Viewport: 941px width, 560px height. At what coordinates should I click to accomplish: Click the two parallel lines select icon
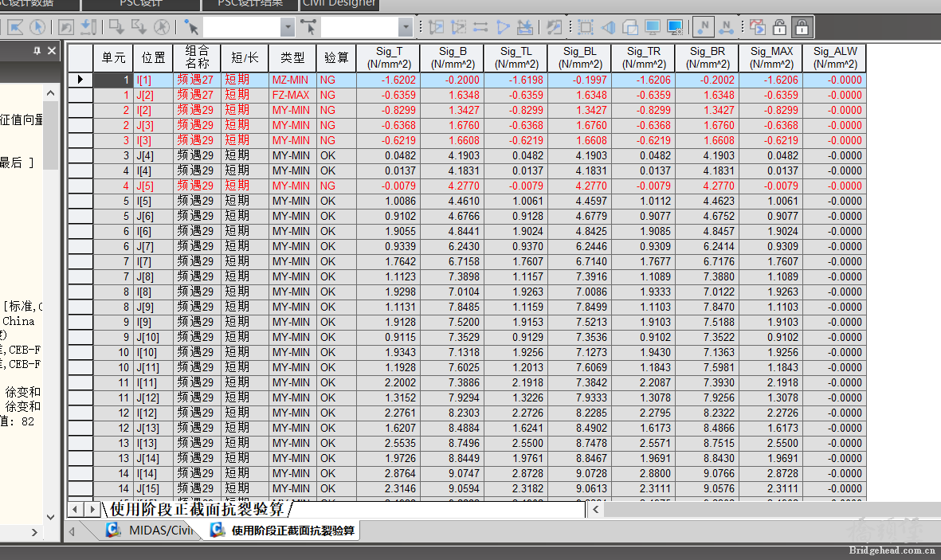tap(480, 27)
